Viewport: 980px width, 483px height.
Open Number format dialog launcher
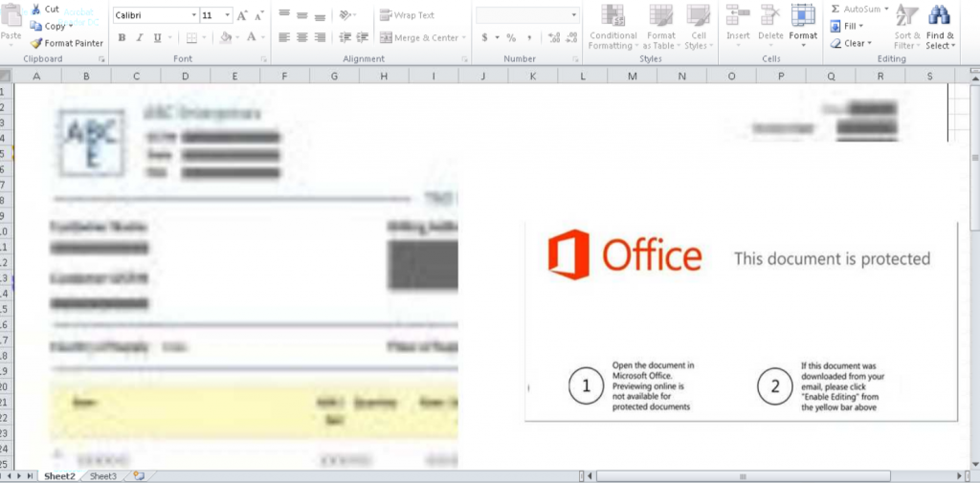click(575, 59)
